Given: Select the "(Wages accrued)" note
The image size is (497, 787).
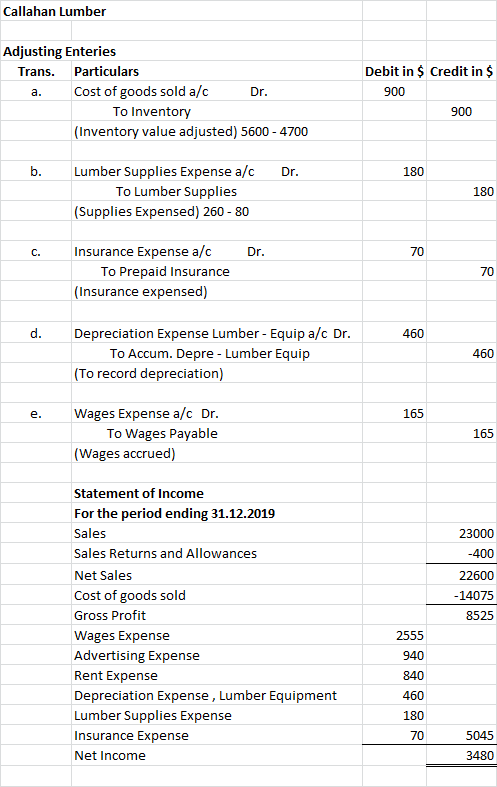Looking at the screenshot, I should [x=125, y=454].
